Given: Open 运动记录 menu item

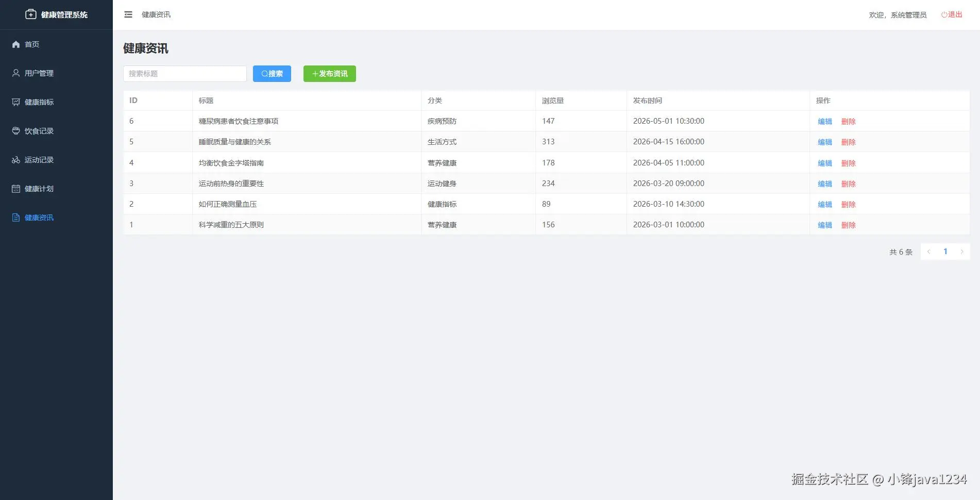Looking at the screenshot, I should click(56, 160).
